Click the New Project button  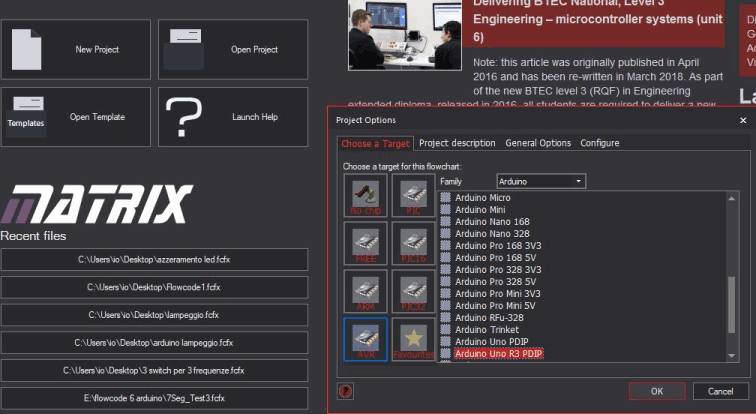[76, 50]
